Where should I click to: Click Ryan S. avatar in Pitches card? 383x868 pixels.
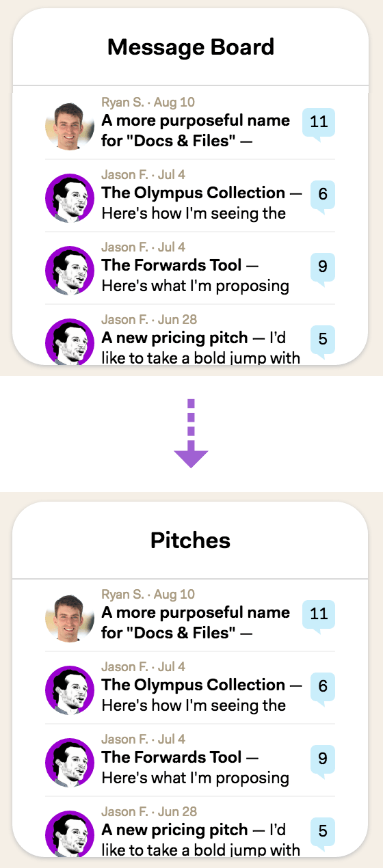(70, 618)
